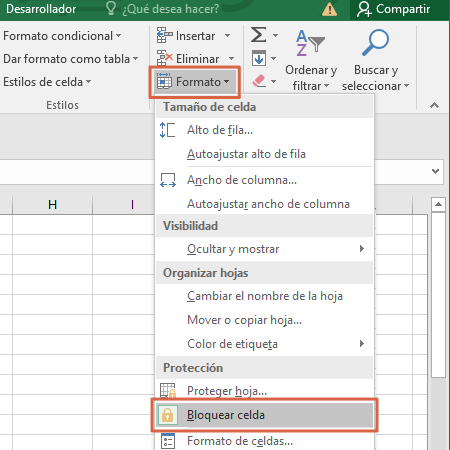
Task: Click the Eliminar button label
Action: coord(197,59)
